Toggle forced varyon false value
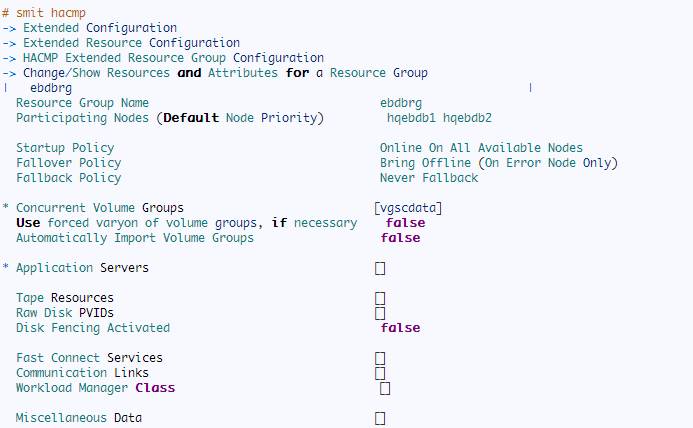This screenshot has width=693, height=428. click(405, 222)
